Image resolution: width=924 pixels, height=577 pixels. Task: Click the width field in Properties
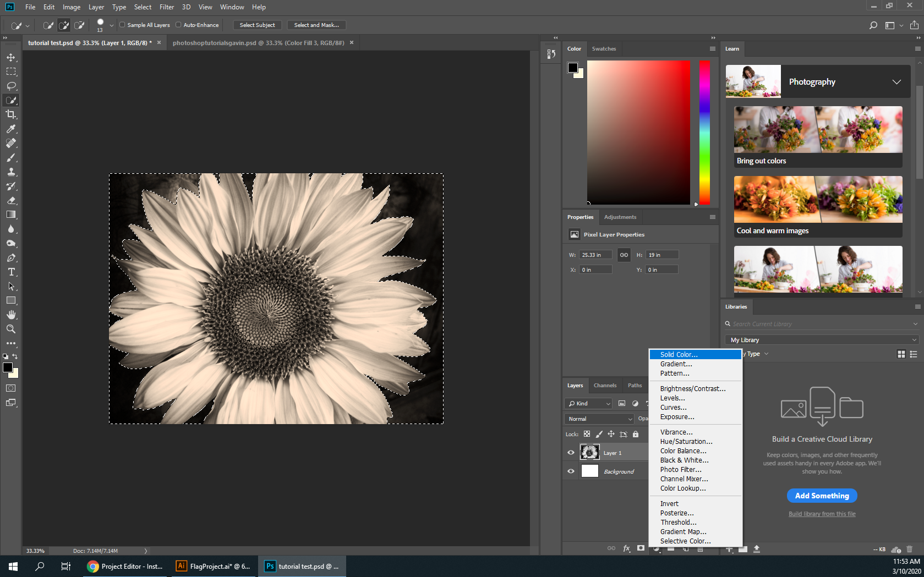coord(595,255)
